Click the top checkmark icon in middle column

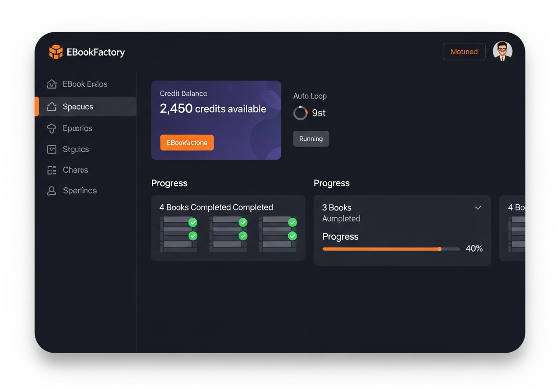(x=242, y=222)
